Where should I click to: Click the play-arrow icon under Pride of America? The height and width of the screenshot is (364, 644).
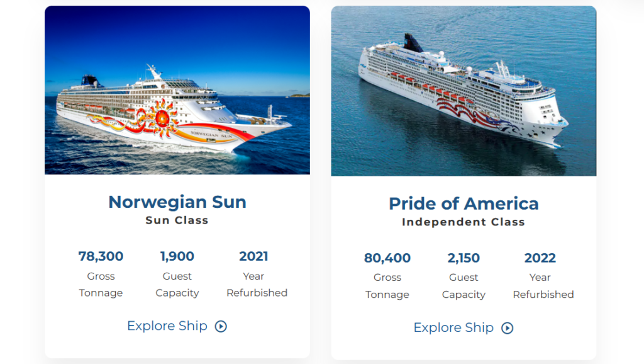[507, 328]
